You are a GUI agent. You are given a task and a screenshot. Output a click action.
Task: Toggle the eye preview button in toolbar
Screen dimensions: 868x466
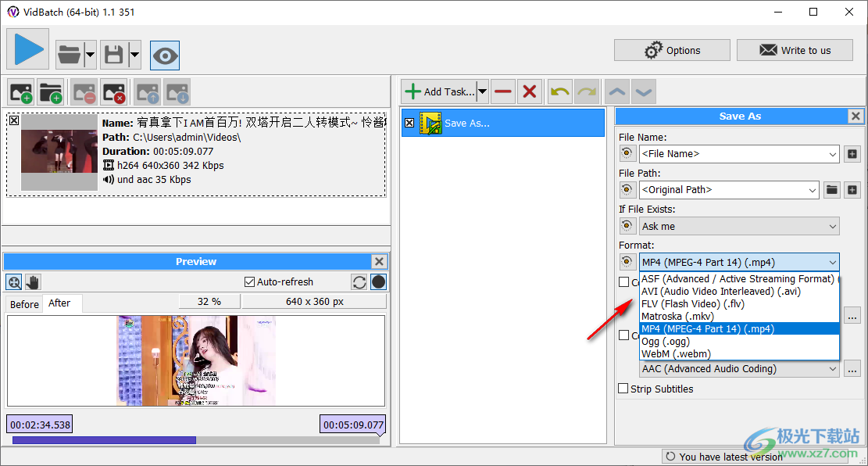coord(165,55)
